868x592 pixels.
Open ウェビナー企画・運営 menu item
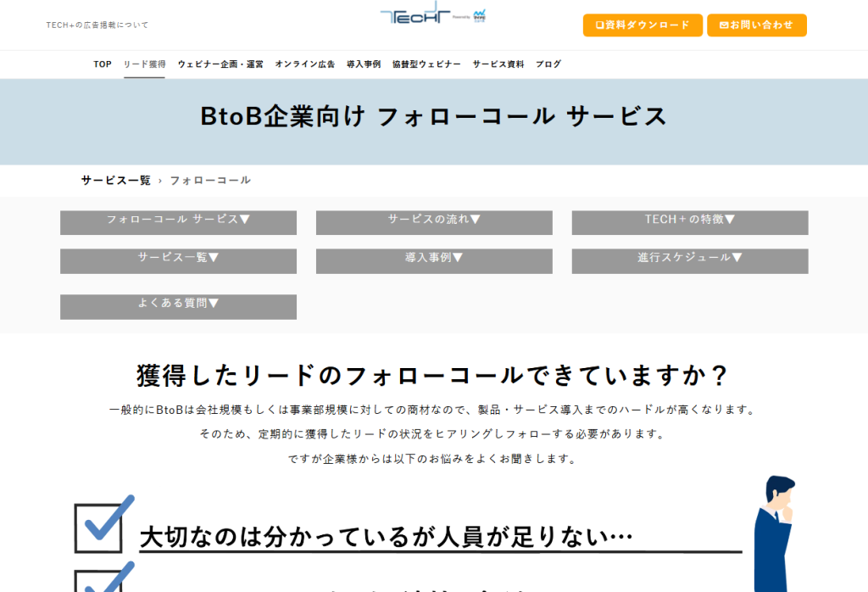coord(220,64)
